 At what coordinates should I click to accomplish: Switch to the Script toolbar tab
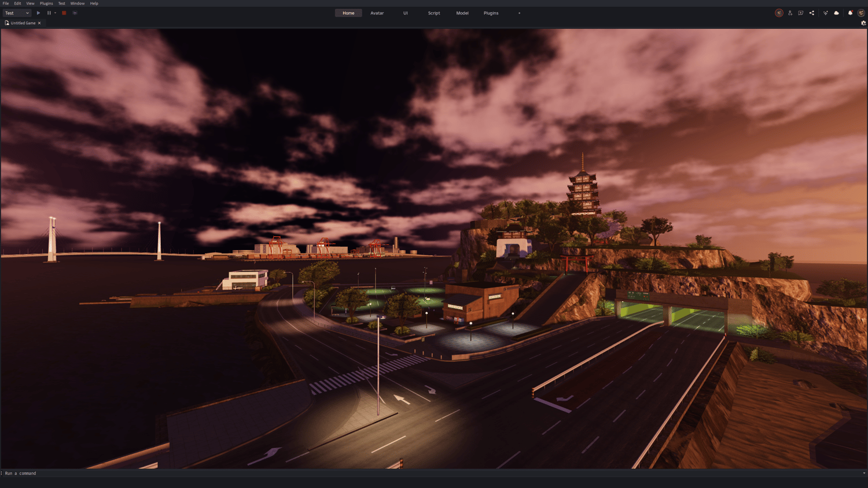tap(434, 13)
